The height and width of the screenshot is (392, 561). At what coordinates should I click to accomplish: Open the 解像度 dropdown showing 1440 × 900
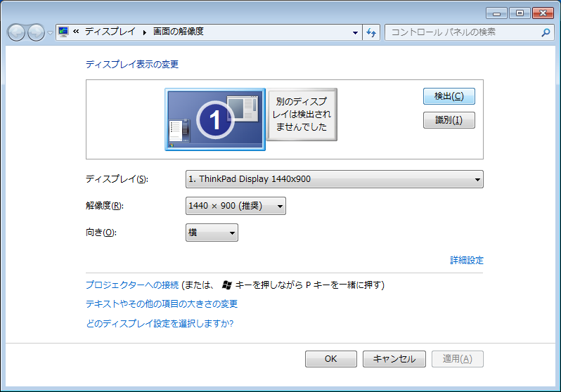[x=236, y=206]
